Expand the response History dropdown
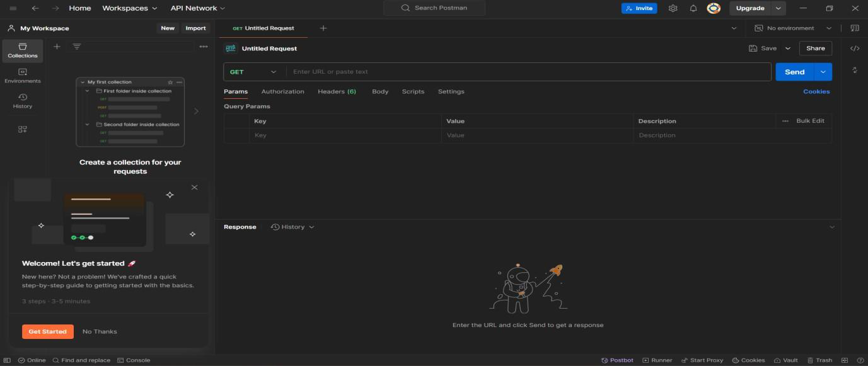 click(x=292, y=227)
